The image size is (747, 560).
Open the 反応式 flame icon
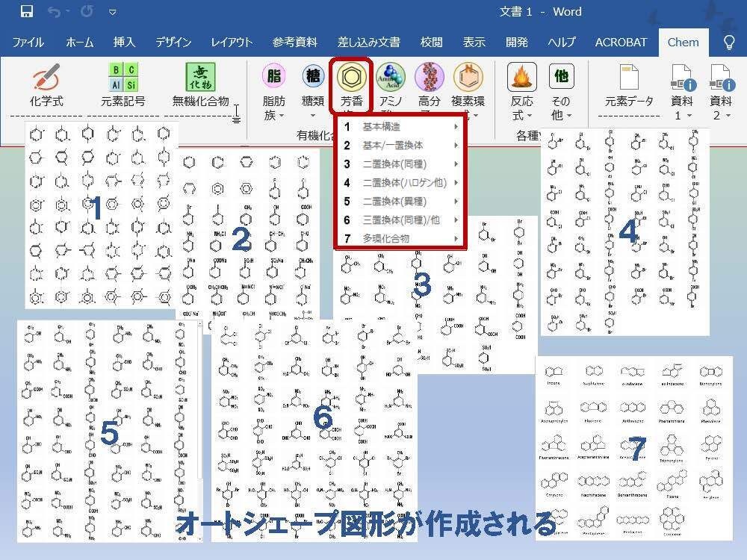point(522,77)
